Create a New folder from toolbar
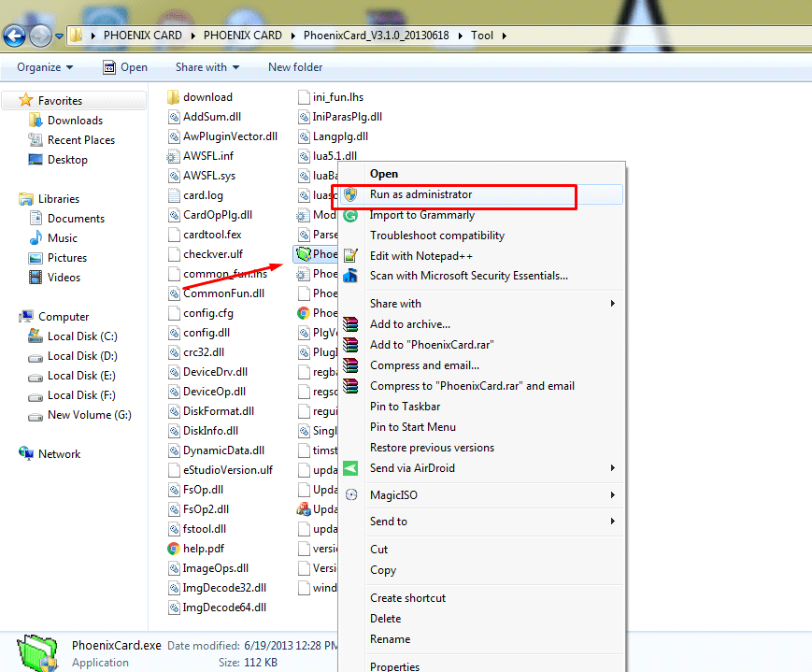This screenshot has height=672, width=812. (295, 67)
